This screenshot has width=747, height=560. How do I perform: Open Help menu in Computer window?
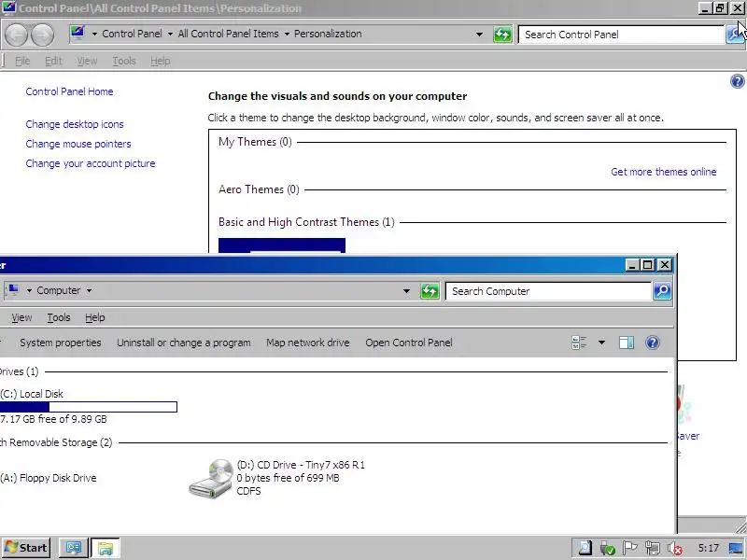(95, 317)
